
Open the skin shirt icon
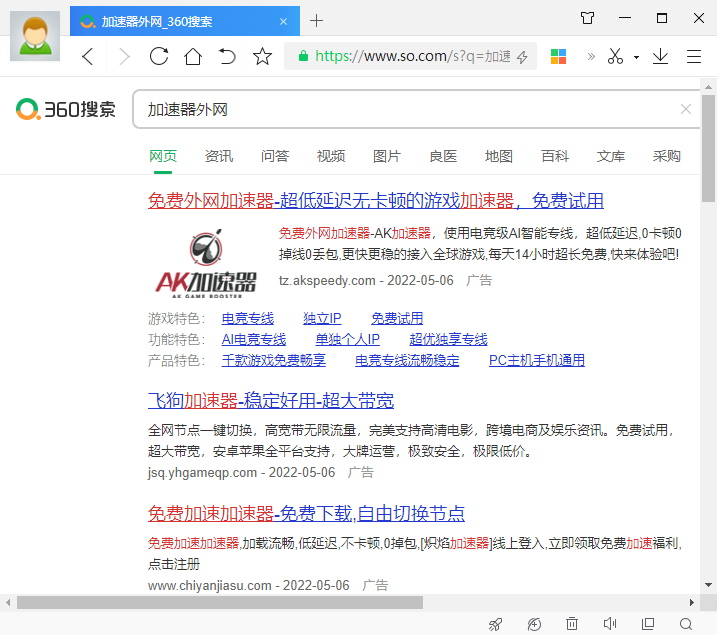pyautogui.click(x=588, y=18)
